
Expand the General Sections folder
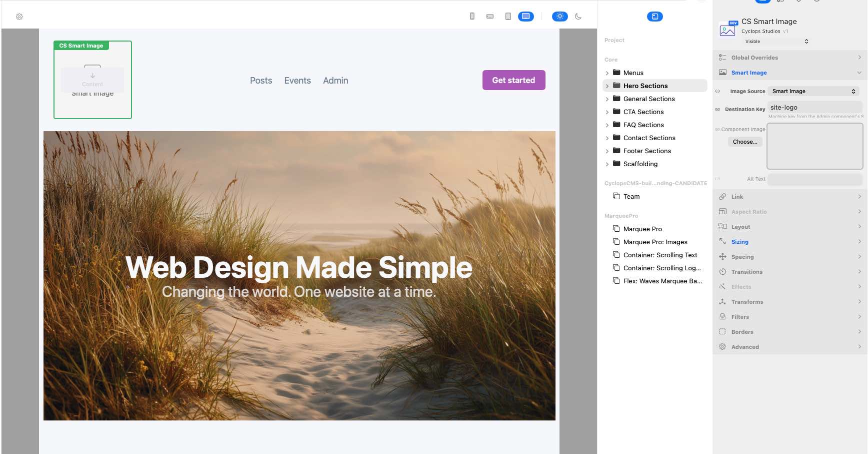607,99
